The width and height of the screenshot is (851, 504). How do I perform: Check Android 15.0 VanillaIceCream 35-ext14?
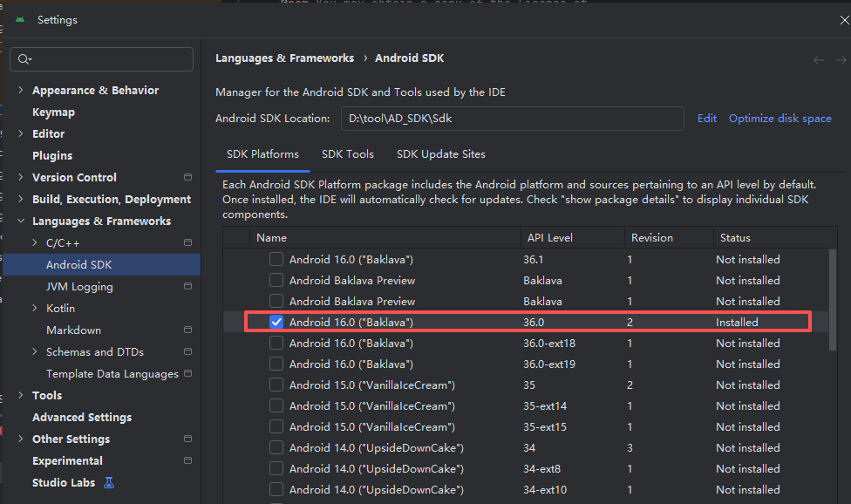pyautogui.click(x=276, y=405)
